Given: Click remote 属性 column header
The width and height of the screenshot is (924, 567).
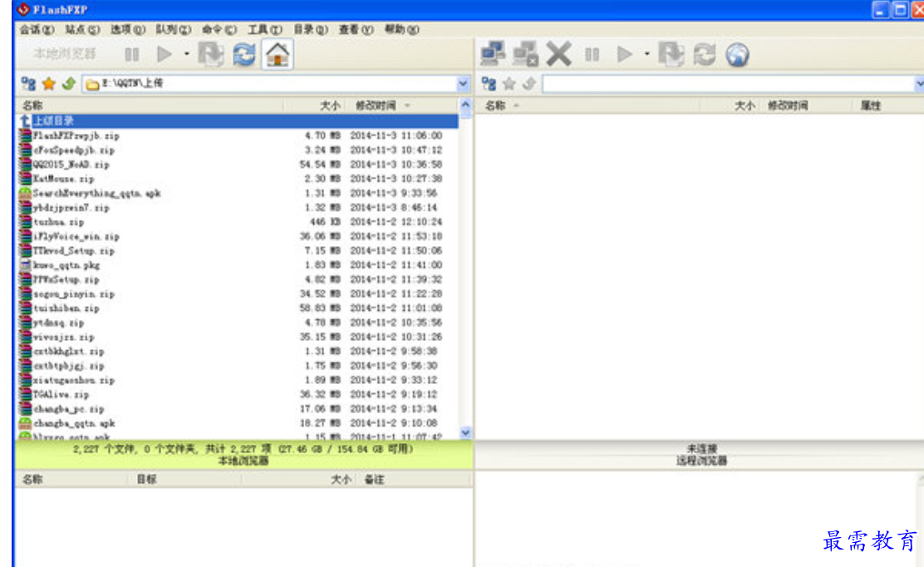Looking at the screenshot, I should click(x=870, y=106).
